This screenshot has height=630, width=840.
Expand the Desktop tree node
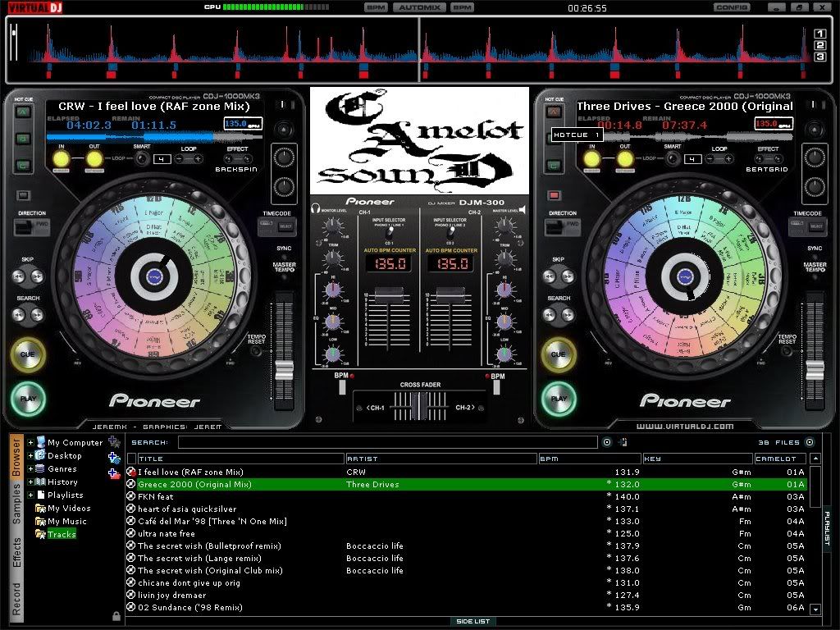(30, 455)
